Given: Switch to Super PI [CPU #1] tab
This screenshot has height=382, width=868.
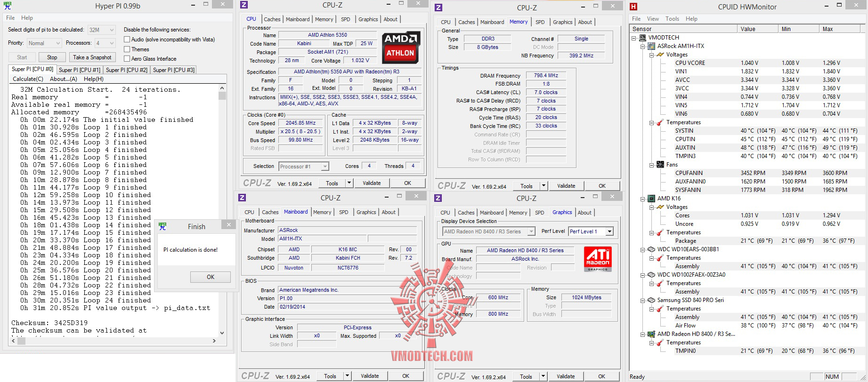Looking at the screenshot, I should [x=80, y=70].
